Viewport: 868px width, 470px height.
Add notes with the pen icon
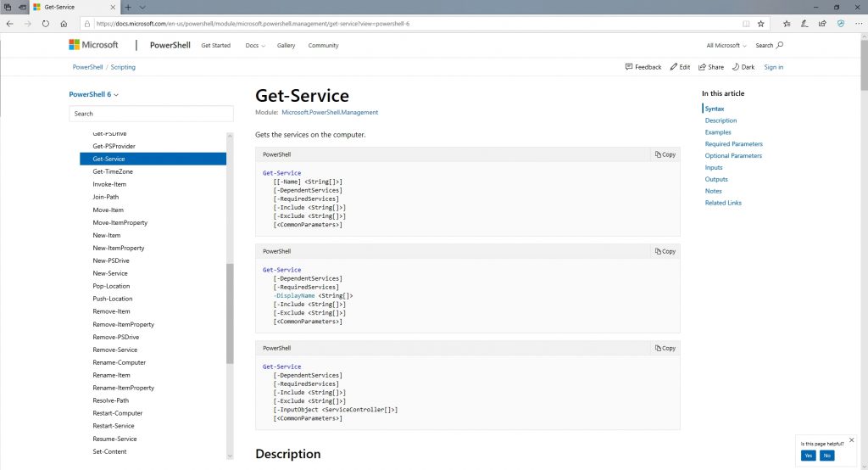click(804, 24)
